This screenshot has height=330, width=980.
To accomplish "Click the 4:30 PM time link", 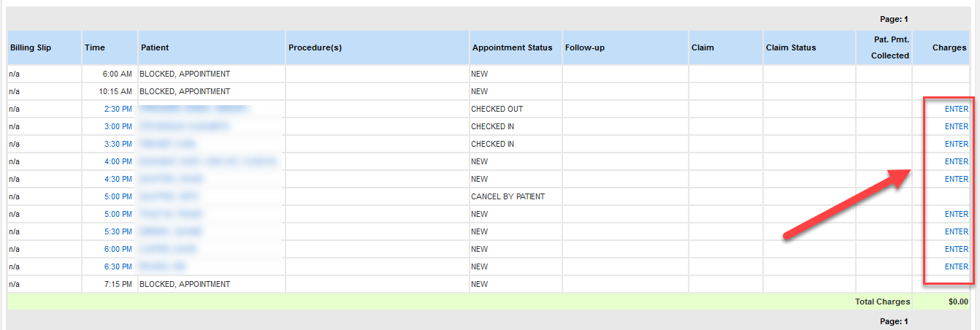I will coord(118,179).
